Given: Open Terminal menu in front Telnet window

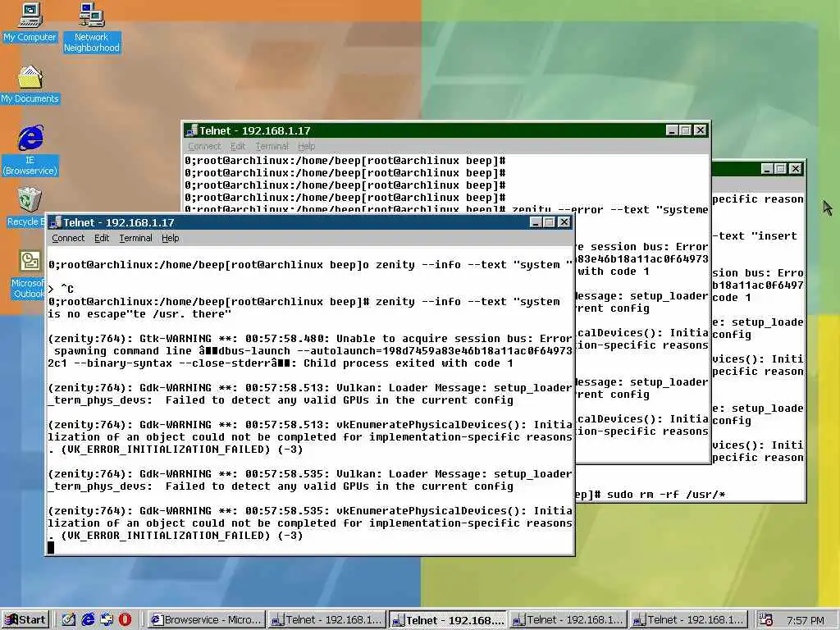Looking at the screenshot, I should (x=135, y=238).
